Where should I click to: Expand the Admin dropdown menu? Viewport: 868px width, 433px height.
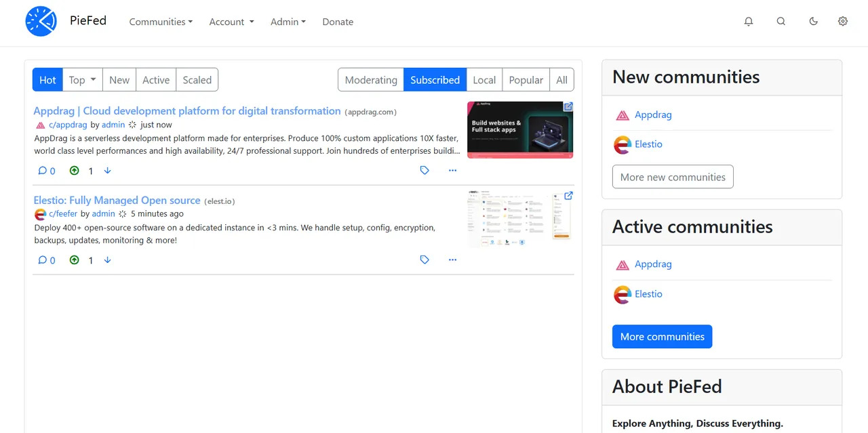point(288,22)
